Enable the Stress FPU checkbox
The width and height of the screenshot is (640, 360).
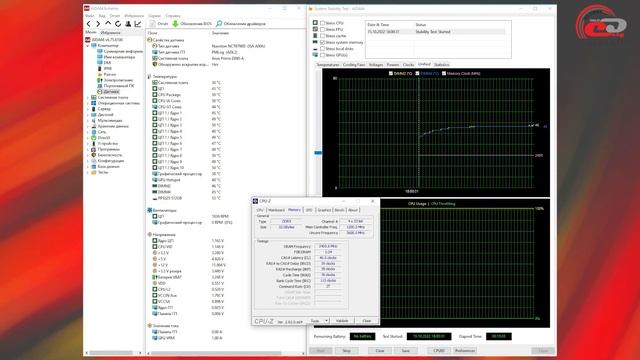click(x=322, y=29)
